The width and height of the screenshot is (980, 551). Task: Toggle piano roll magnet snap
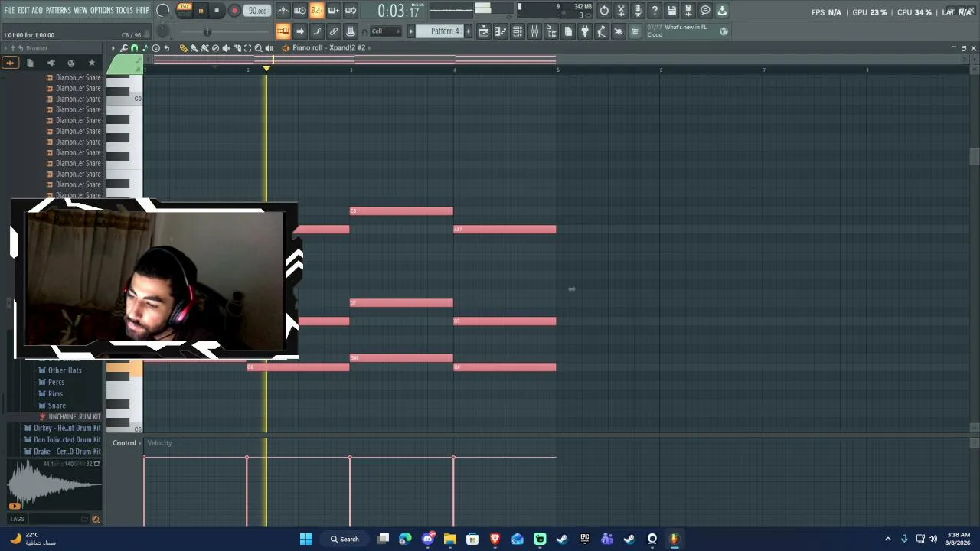[x=135, y=48]
